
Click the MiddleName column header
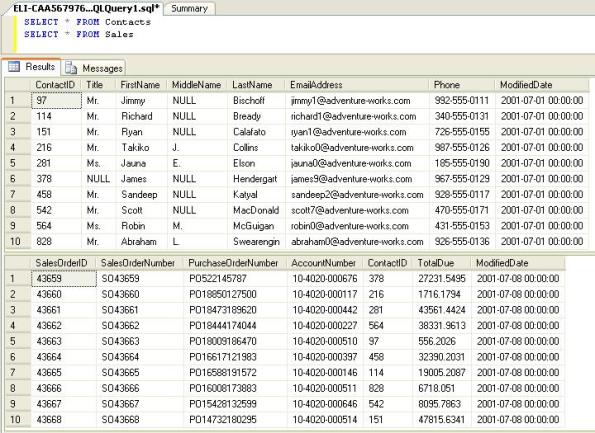tap(197, 85)
